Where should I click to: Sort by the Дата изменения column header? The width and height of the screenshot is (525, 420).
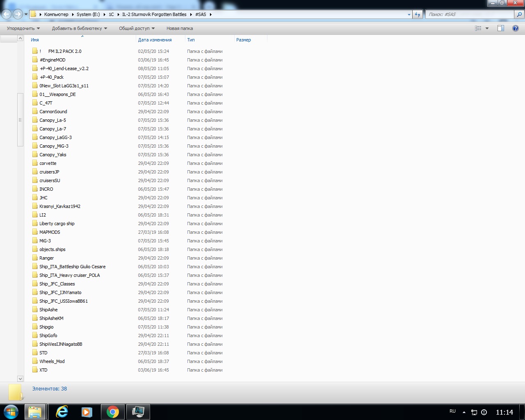pyautogui.click(x=160, y=40)
